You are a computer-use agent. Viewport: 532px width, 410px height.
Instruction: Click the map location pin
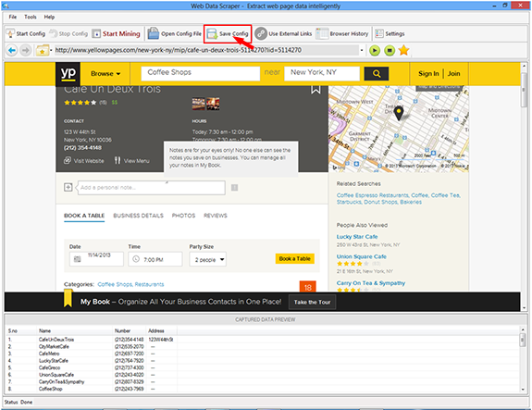pyautogui.click(x=399, y=113)
